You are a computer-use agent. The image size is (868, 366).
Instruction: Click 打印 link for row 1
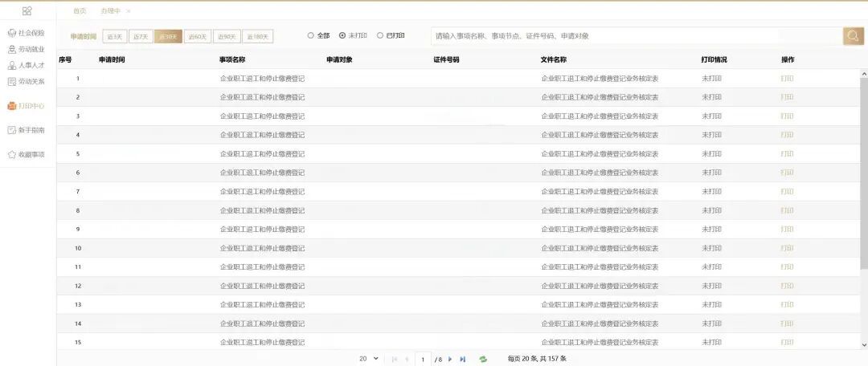pos(787,79)
